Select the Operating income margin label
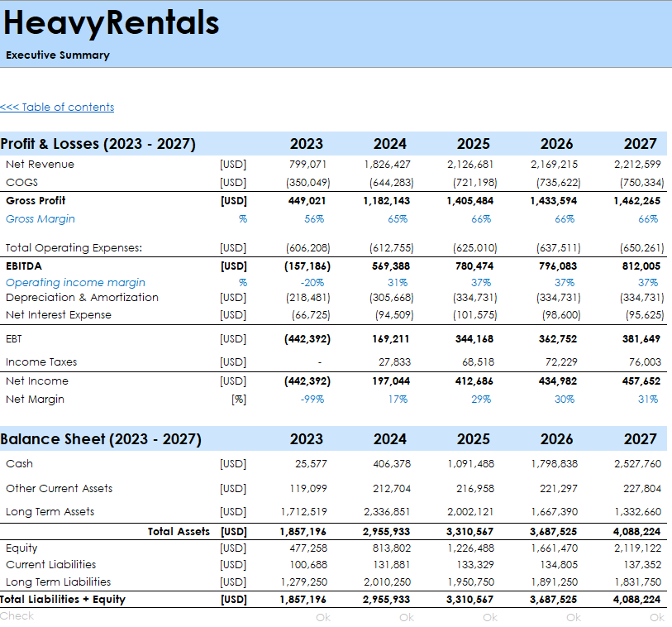 [x=75, y=283]
